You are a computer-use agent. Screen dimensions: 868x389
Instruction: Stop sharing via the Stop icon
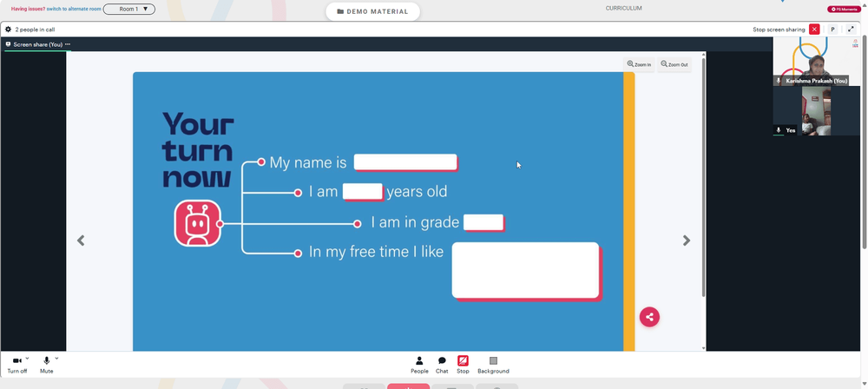point(463,366)
